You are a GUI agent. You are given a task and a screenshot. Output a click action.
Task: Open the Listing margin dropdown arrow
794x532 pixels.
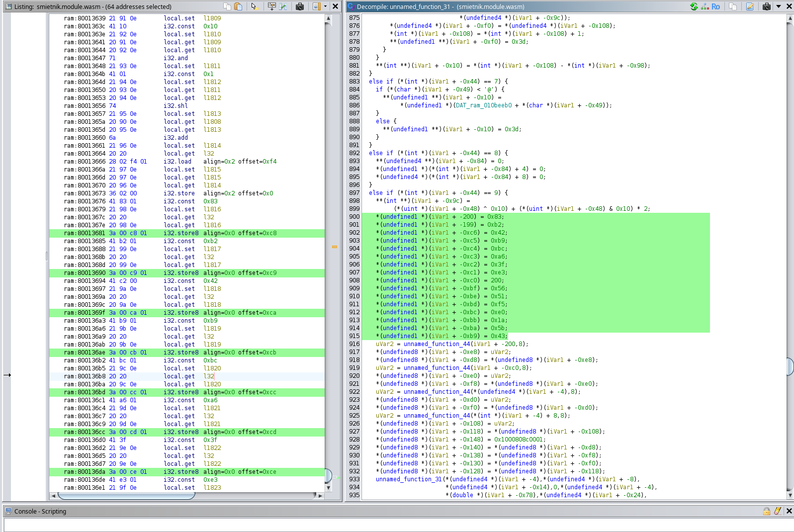click(x=325, y=6)
